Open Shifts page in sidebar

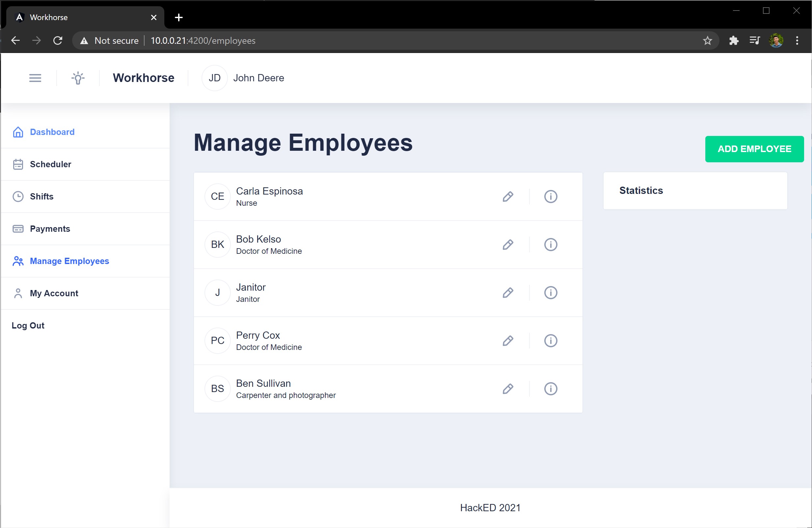click(41, 197)
